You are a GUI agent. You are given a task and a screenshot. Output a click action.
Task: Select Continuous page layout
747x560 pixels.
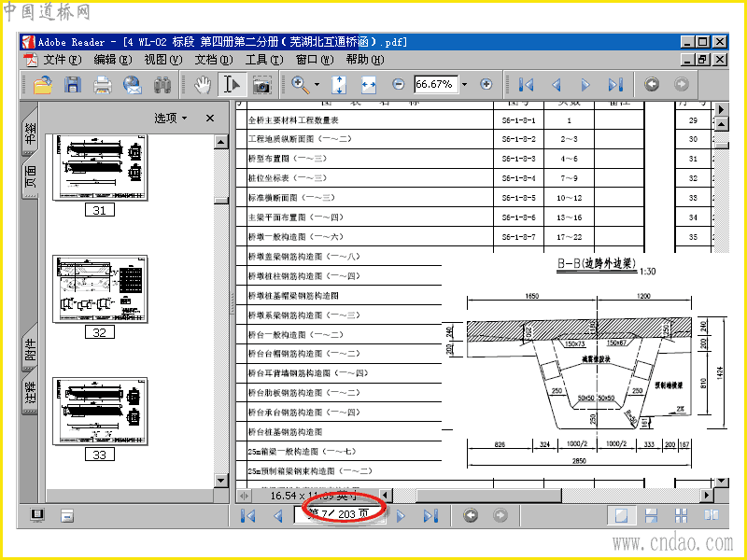tap(651, 515)
